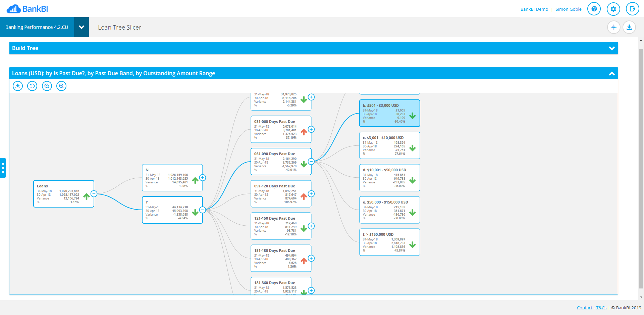644x315 pixels.
Task: Reset the tree visualization
Action: (x=32, y=86)
